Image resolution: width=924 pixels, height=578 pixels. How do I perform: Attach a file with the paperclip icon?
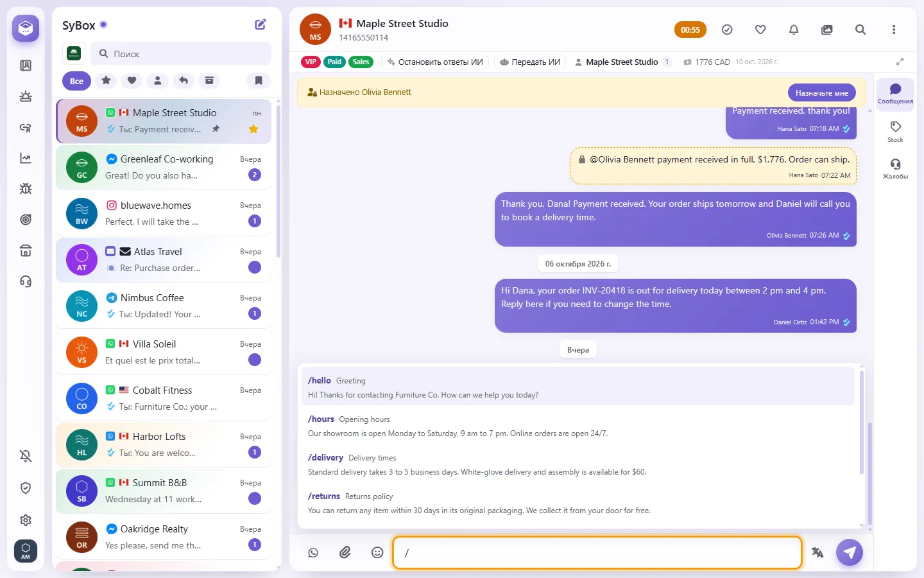tap(345, 552)
